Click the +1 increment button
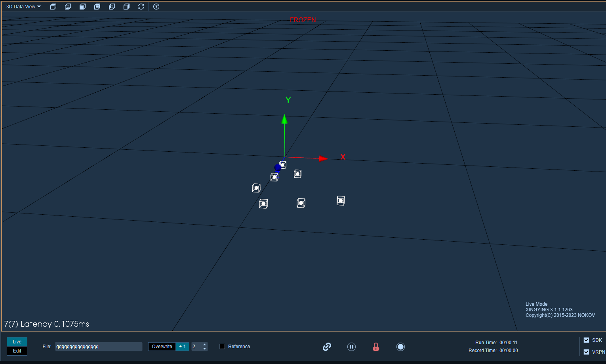The height and width of the screenshot is (364, 606). coord(182,347)
